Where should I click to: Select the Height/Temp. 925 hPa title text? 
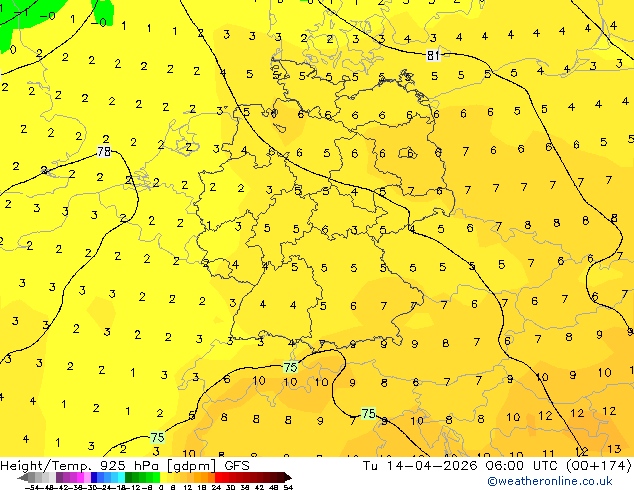[x=79, y=466]
